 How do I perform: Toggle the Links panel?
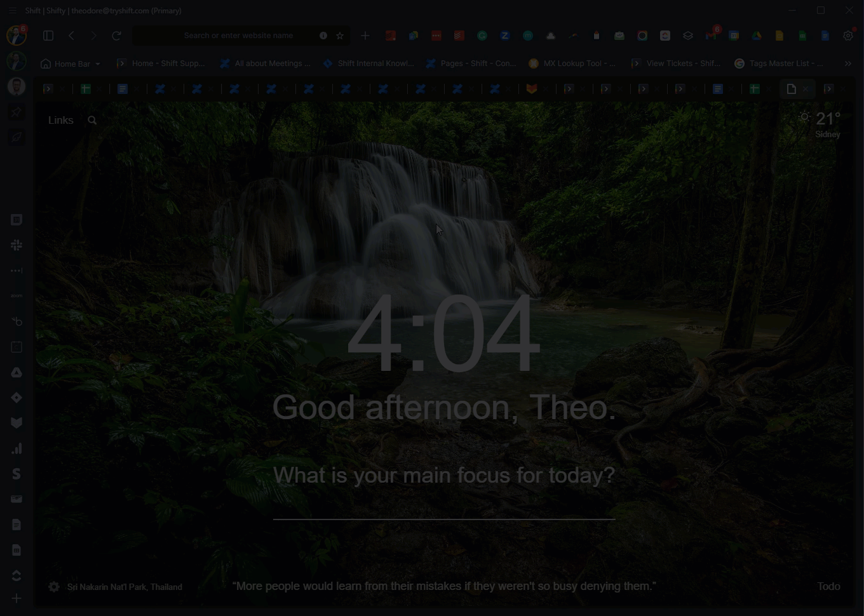coord(60,121)
